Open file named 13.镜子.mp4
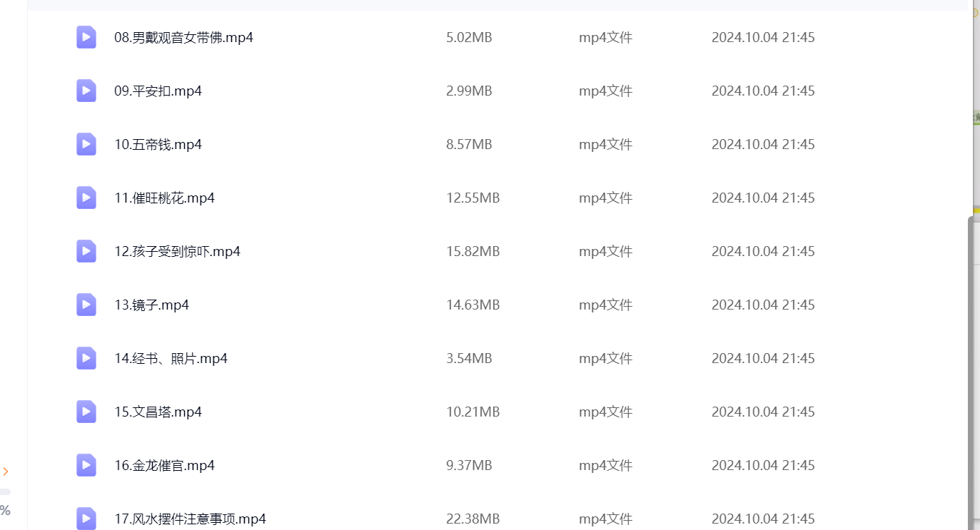Image resolution: width=980 pixels, height=530 pixels. click(x=151, y=305)
